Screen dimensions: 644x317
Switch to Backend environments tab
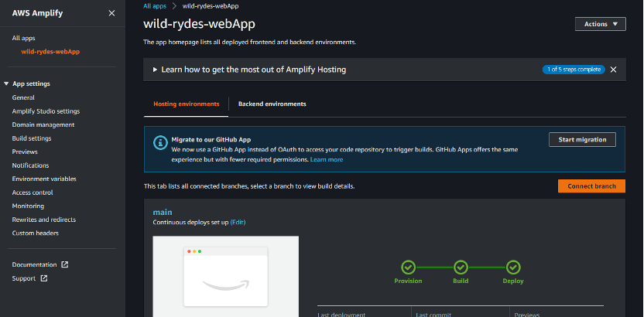272,104
